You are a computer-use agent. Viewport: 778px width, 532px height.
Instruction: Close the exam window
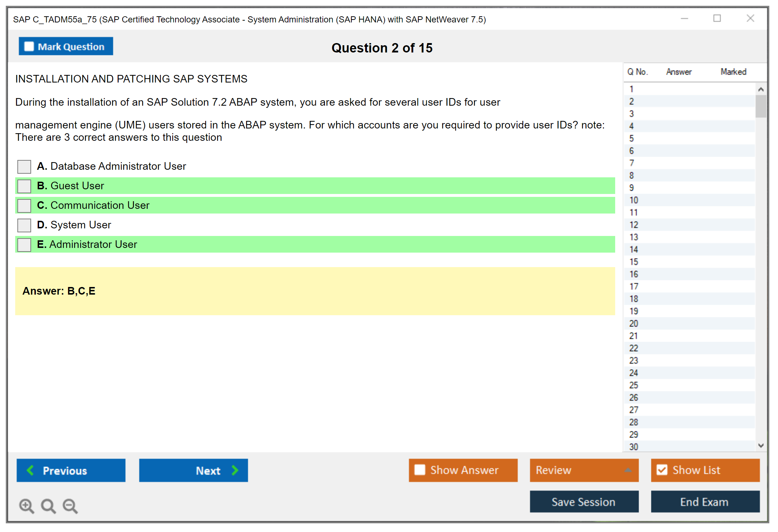coord(750,18)
